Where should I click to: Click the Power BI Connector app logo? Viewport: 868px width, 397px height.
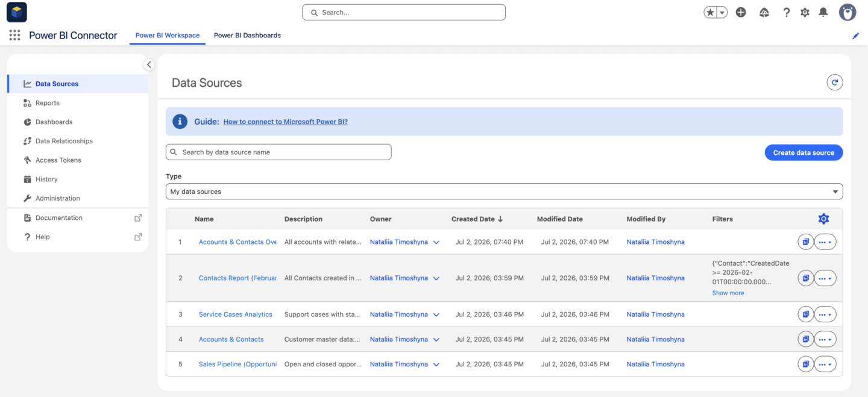pyautogui.click(x=17, y=12)
